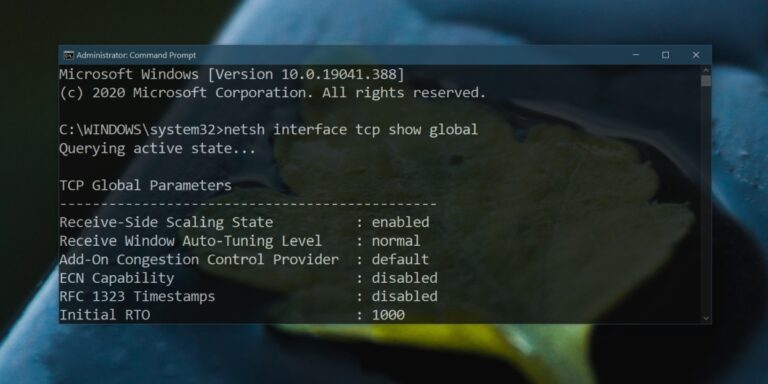
Task: Click the 'TCP Global Parameters' heading
Action: [x=145, y=185]
